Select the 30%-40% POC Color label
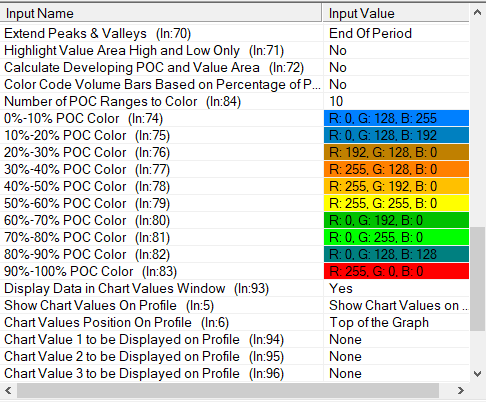The image size is (486, 402). (87, 169)
